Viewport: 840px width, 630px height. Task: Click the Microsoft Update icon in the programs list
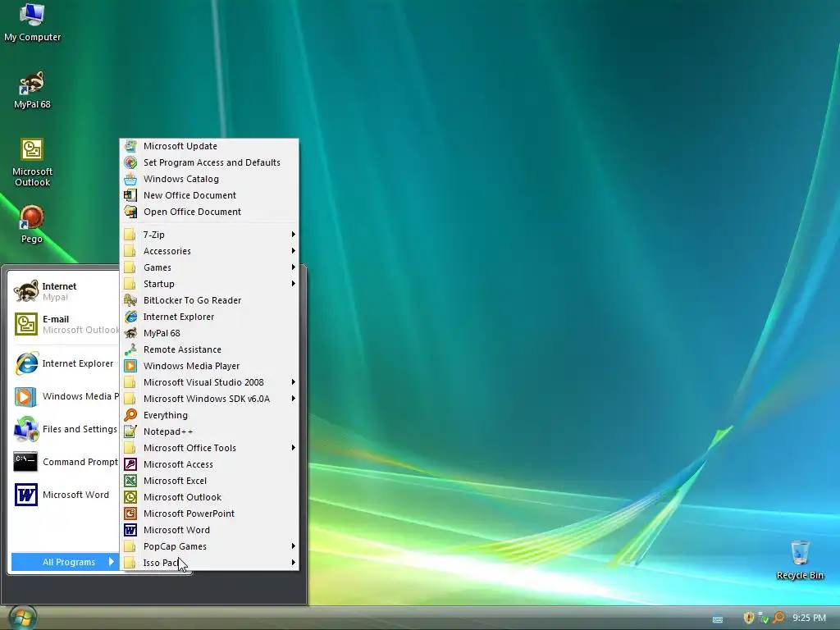[x=130, y=146]
